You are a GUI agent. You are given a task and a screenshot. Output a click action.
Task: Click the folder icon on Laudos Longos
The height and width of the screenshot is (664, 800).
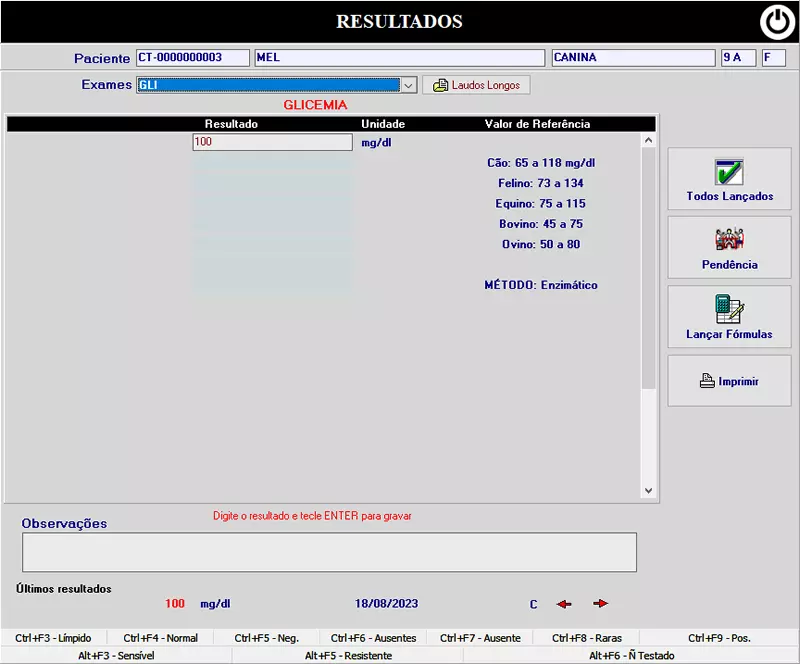[x=440, y=86]
